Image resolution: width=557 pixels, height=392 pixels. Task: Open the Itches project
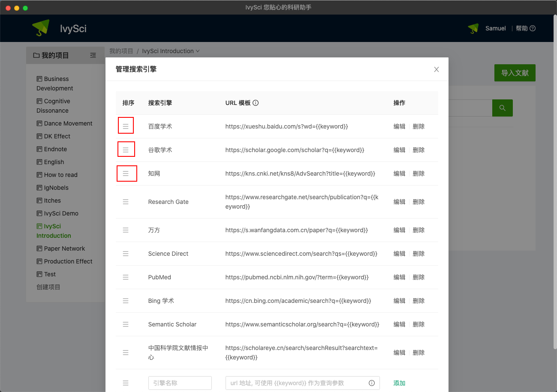pyautogui.click(x=49, y=200)
